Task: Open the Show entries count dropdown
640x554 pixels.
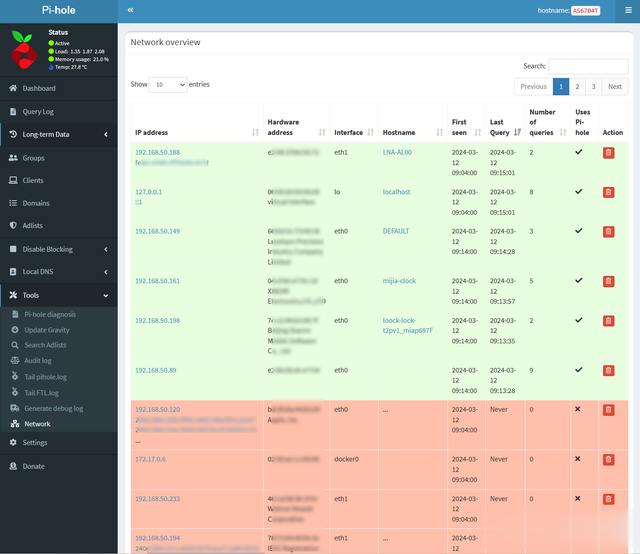Action: [x=168, y=85]
